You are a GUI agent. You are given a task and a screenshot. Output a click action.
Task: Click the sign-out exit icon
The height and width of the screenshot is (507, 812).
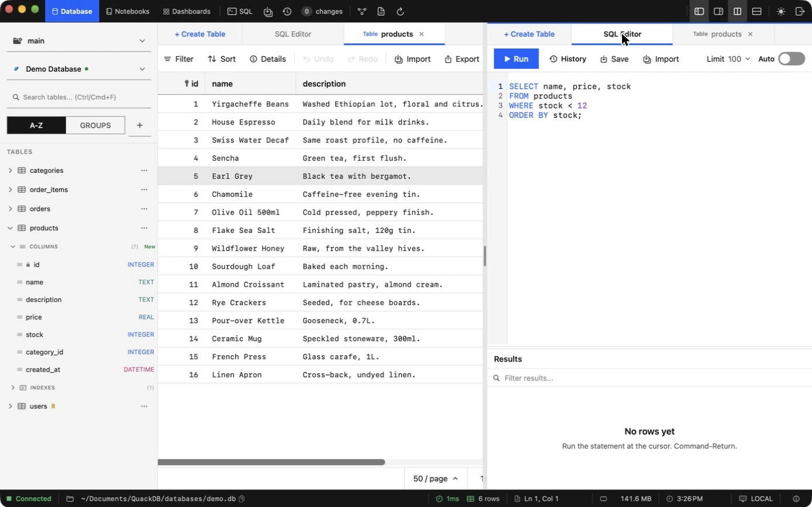coord(800,11)
